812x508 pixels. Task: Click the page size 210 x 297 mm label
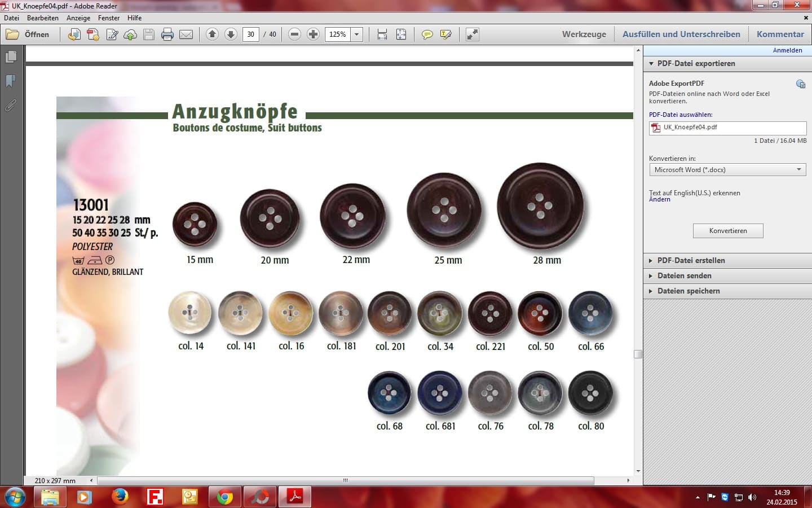[55, 481]
